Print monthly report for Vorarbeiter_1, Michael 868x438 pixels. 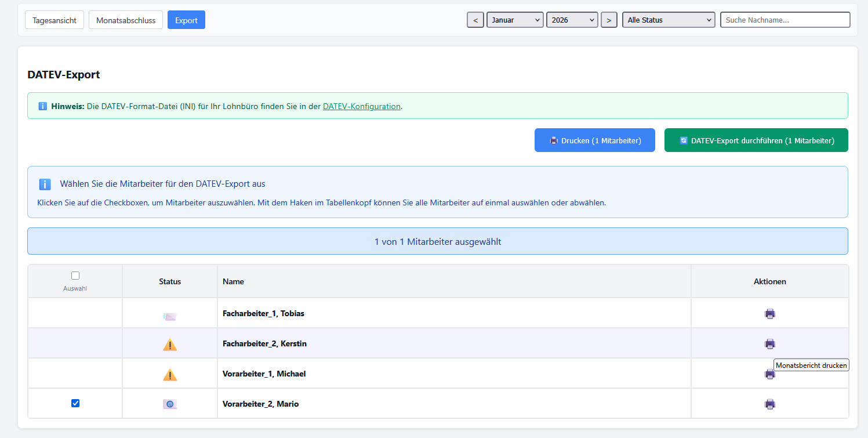click(769, 374)
